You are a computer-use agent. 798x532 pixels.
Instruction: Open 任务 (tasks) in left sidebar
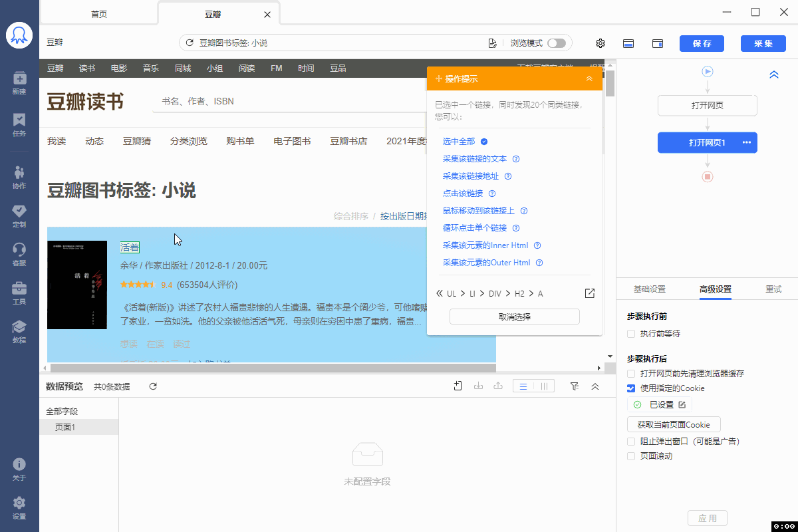19,124
